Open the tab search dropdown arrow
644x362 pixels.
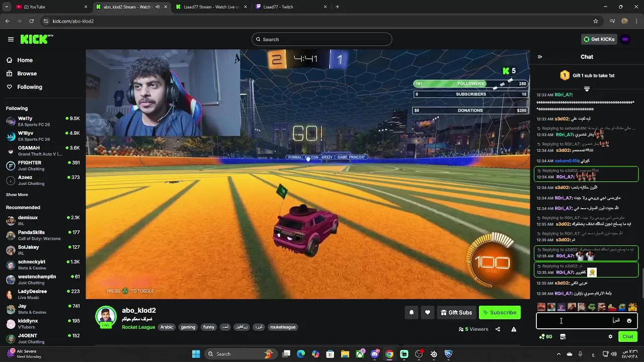tap(7, 7)
